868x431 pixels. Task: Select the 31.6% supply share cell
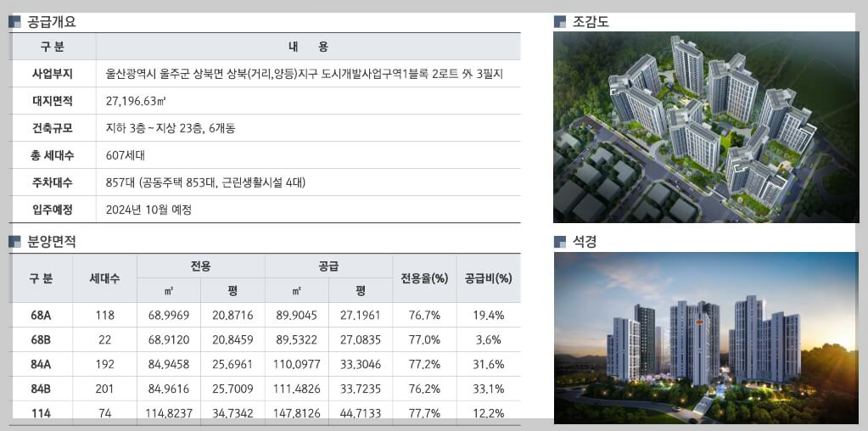pos(489,364)
